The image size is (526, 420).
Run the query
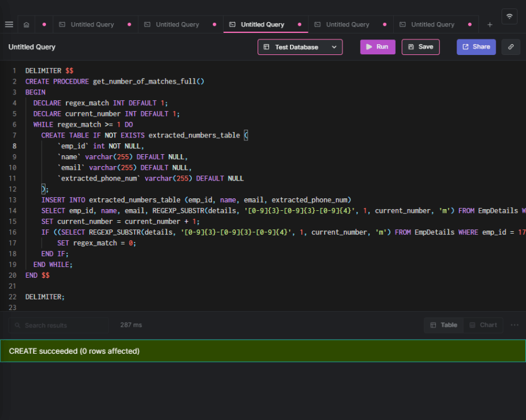pos(378,47)
